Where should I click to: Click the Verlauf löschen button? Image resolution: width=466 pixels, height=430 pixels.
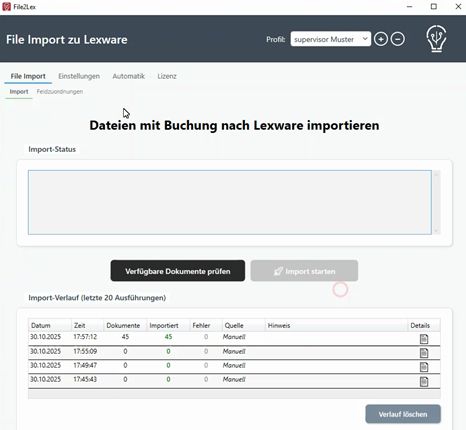403,414
